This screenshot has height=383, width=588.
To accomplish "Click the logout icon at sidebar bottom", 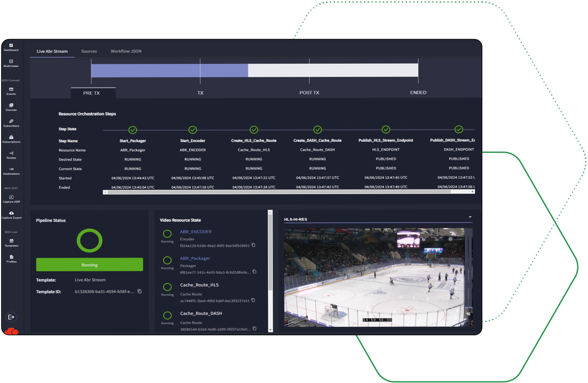I will pos(11,317).
